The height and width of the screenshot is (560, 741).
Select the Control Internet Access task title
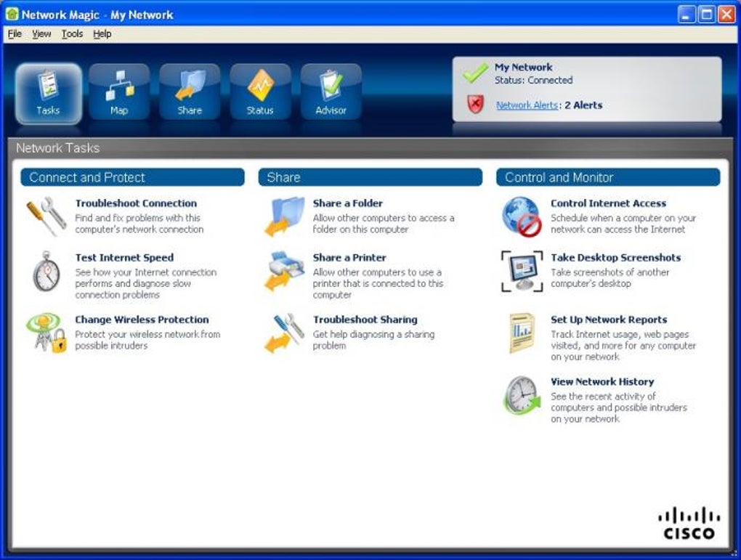click(608, 203)
